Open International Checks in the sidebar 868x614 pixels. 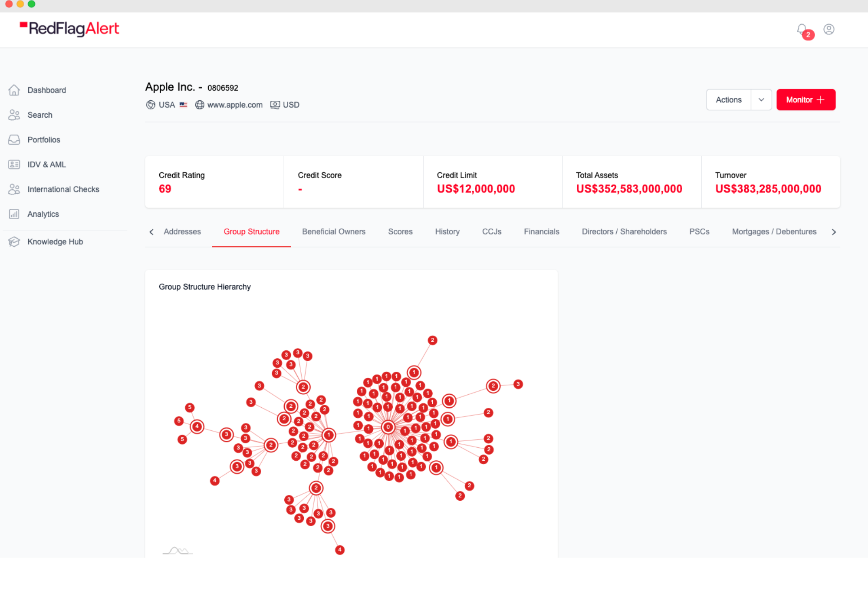[x=63, y=189]
